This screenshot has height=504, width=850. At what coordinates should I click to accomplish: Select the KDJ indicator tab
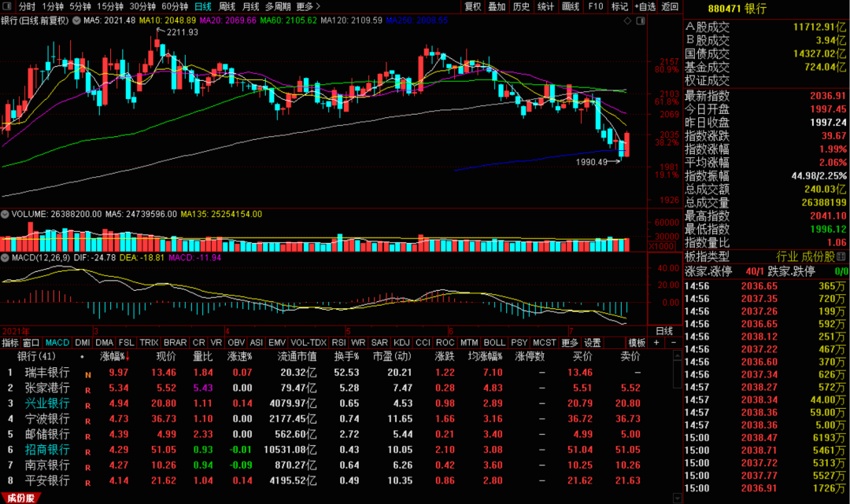click(401, 343)
